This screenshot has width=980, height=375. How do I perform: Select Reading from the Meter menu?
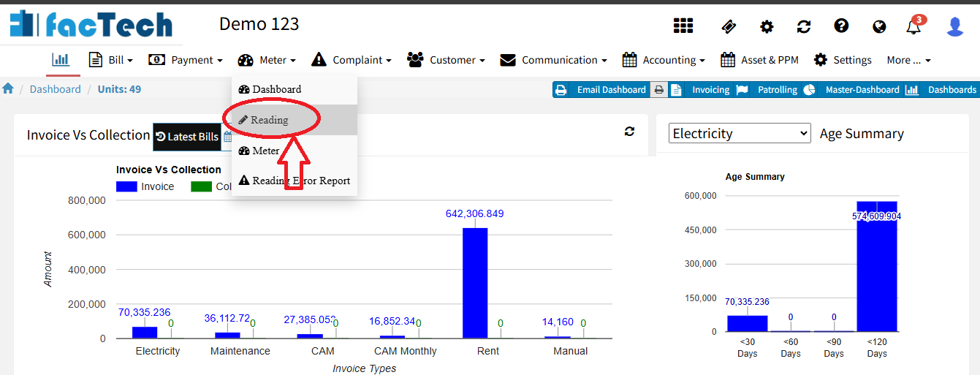point(269,120)
